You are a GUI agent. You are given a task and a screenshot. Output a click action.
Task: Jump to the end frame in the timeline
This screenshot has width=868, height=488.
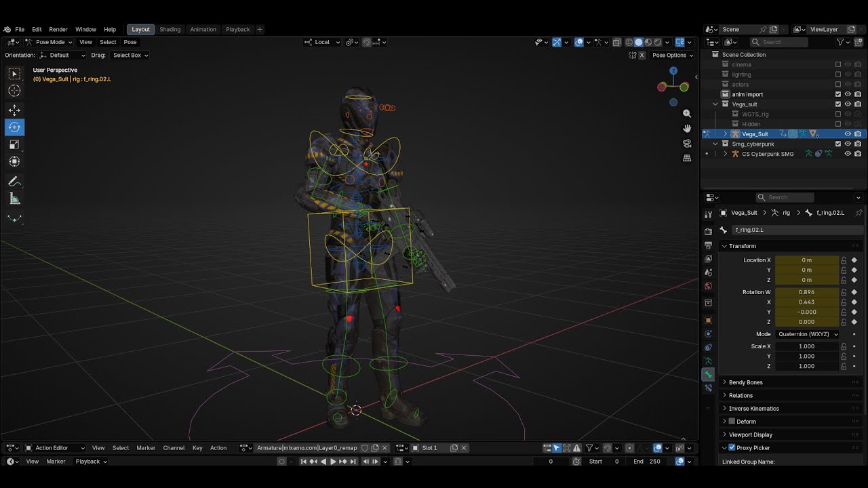tap(353, 462)
